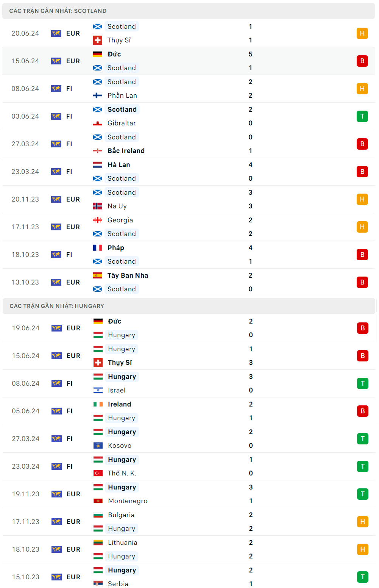Open the Kosovo team link
The width and height of the screenshot is (379, 588).
120,446
